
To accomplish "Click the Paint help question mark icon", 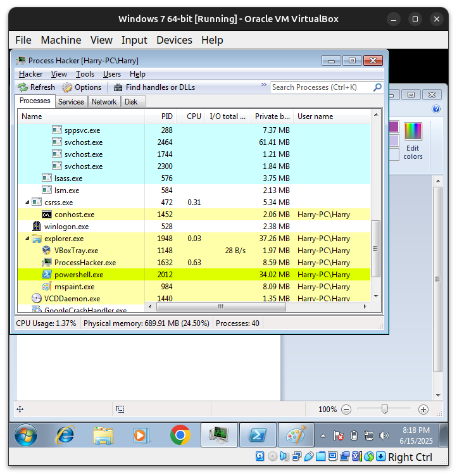I will (436, 109).
